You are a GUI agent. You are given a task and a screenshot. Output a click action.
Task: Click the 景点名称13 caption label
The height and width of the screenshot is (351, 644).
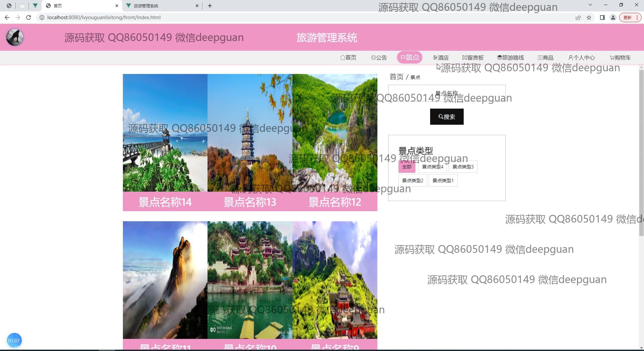(250, 202)
